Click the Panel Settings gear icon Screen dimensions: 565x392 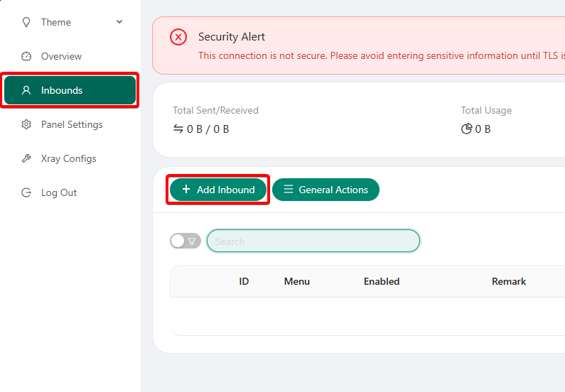coord(26,124)
